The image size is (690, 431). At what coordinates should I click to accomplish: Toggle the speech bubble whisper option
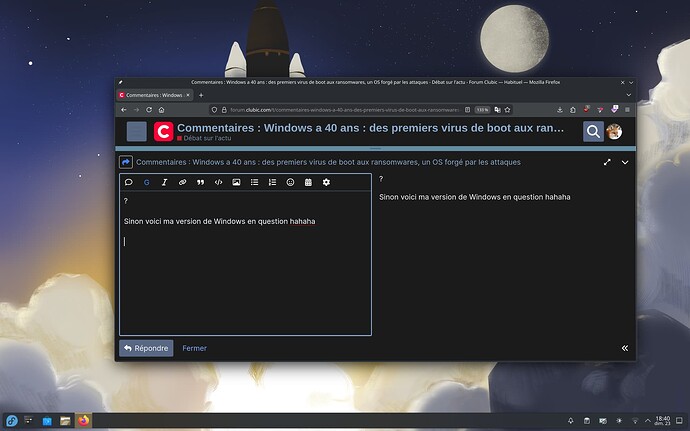pos(128,182)
